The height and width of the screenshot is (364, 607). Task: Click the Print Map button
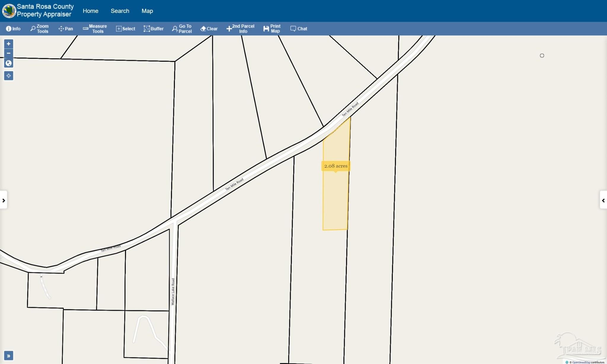[272, 29]
